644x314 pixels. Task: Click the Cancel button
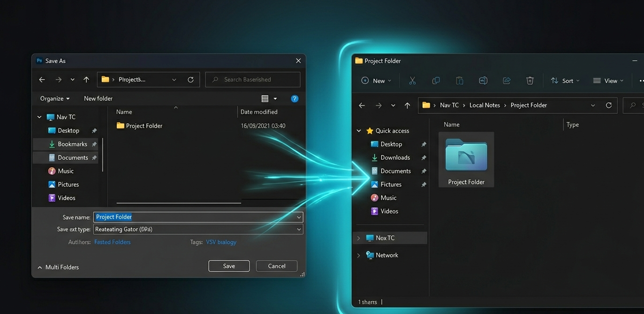pos(277,266)
